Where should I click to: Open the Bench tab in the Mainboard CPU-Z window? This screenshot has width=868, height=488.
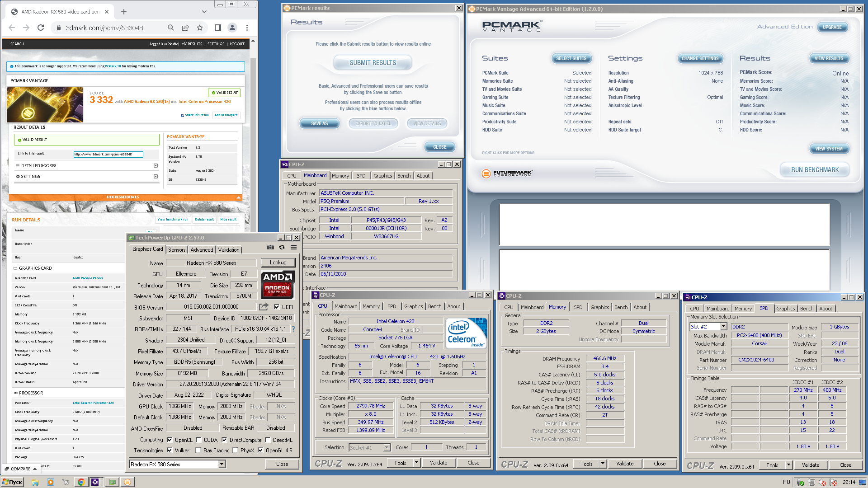point(404,176)
